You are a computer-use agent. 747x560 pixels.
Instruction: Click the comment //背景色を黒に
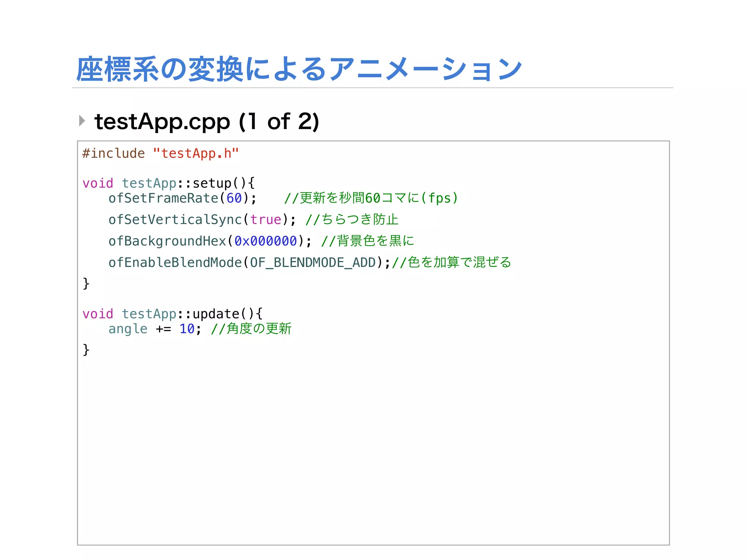[x=368, y=241]
